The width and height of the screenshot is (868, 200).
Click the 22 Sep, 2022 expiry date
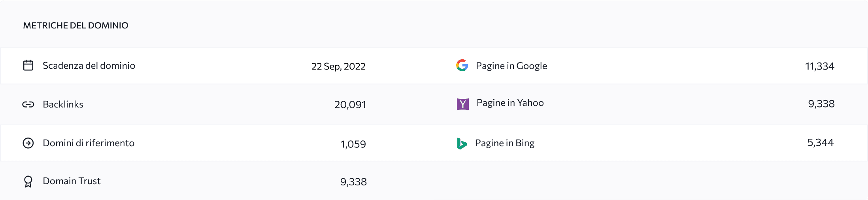(338, 66)
